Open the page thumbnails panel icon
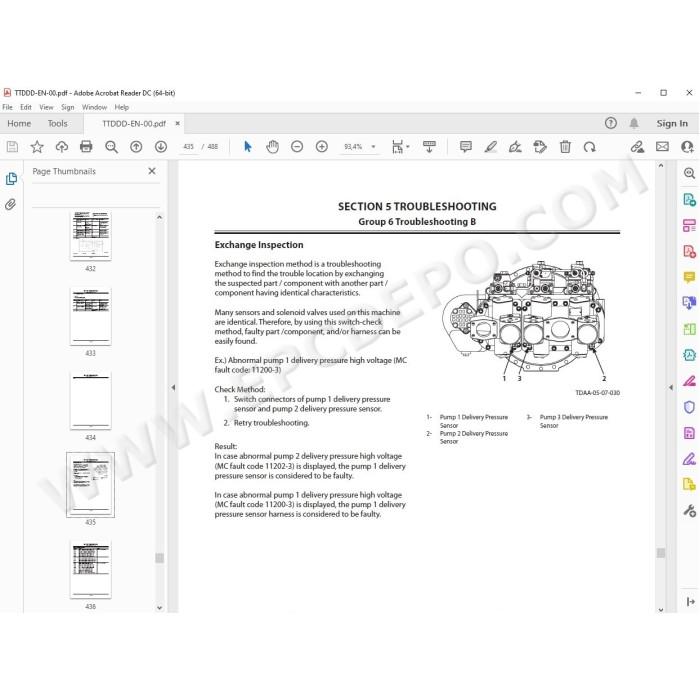Image resolution: width=700 pixels, height=700 pixels. pos(11,179)
